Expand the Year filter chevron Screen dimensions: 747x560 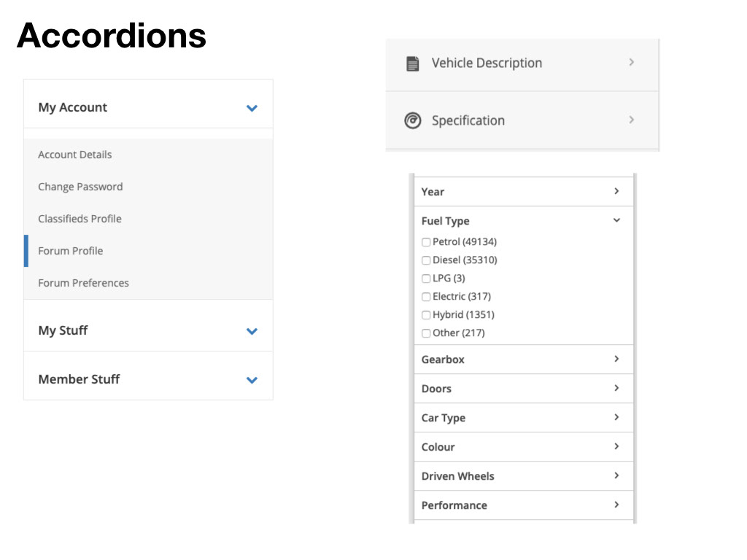(x=616, y=191)
